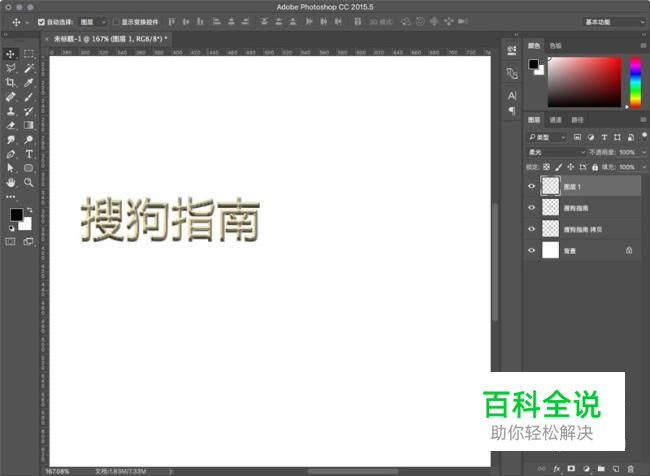Viewport: 650px width, 476px height.
Task: Select the Smudge tool
Action: point(11,140)
